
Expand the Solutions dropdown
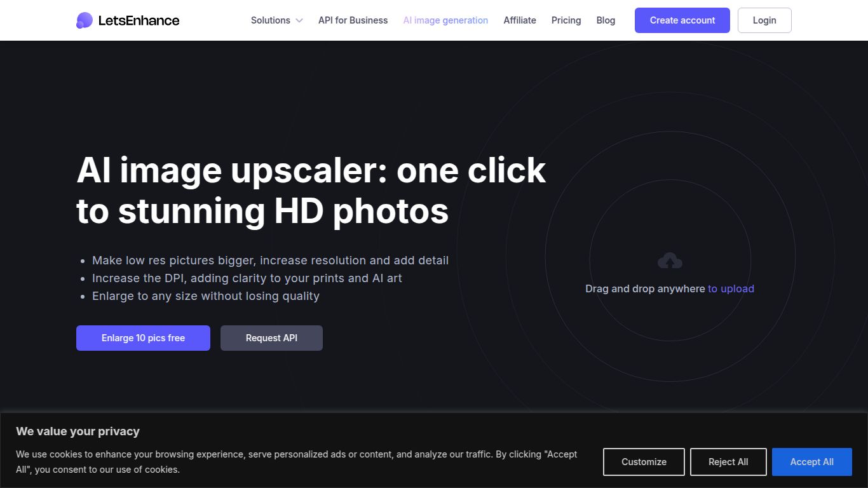(270, 20)
